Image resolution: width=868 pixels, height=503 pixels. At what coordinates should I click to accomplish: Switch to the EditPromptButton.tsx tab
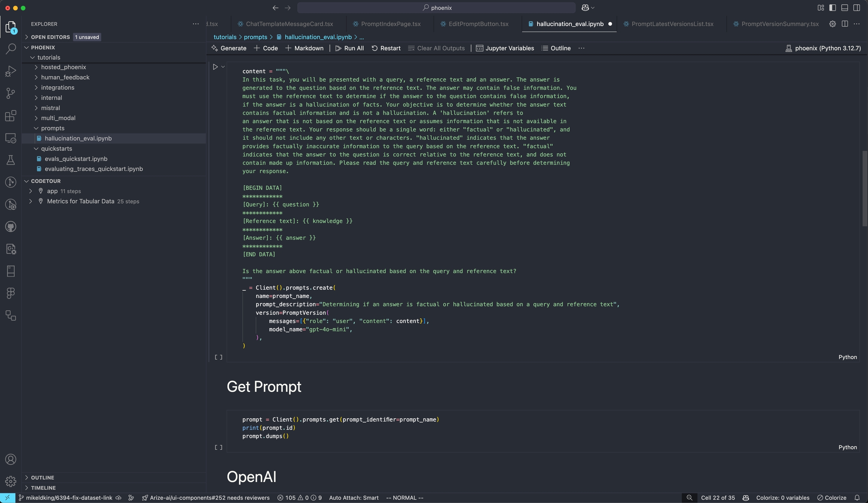[478, 24]
